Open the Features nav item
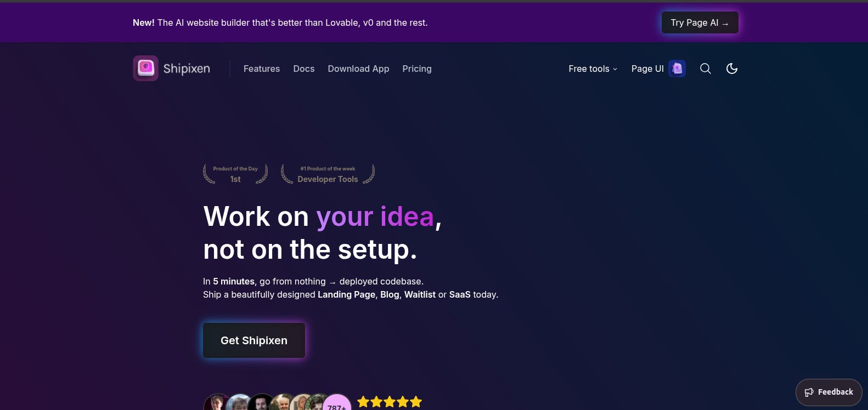This screenshot has width=868, height=410. click(262, 69)
